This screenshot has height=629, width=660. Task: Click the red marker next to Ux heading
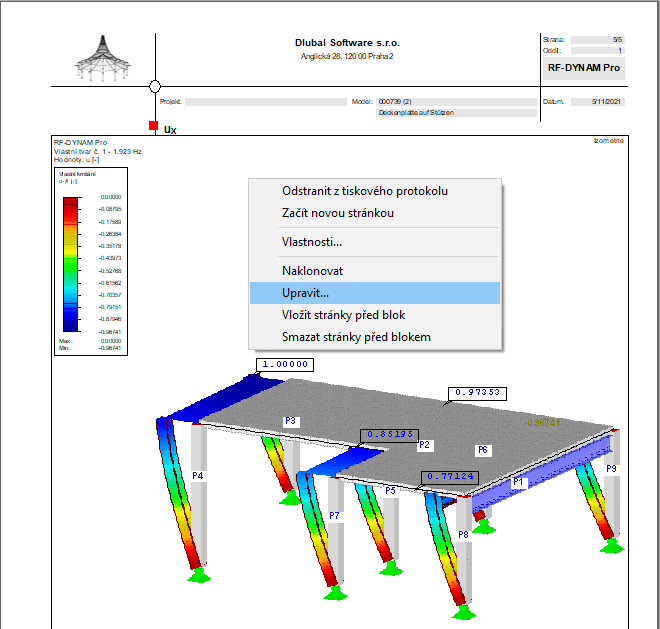pos(153,125)
